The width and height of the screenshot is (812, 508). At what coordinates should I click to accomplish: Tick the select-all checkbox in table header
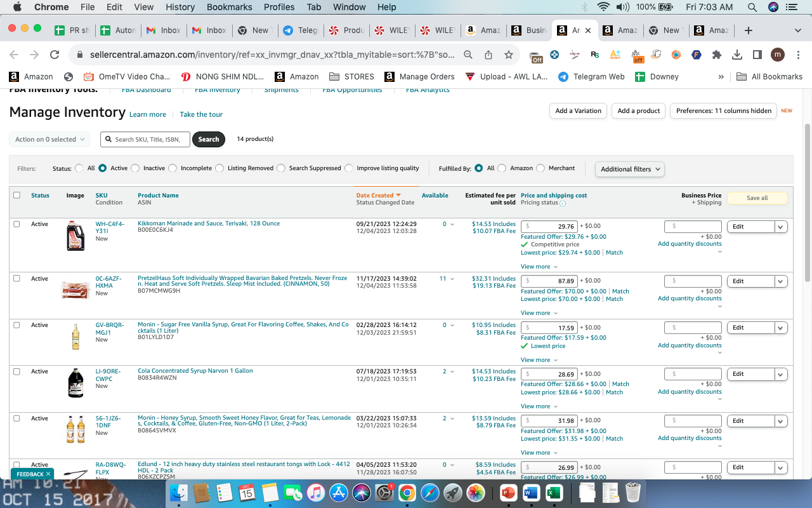click(x=17, y=195)
